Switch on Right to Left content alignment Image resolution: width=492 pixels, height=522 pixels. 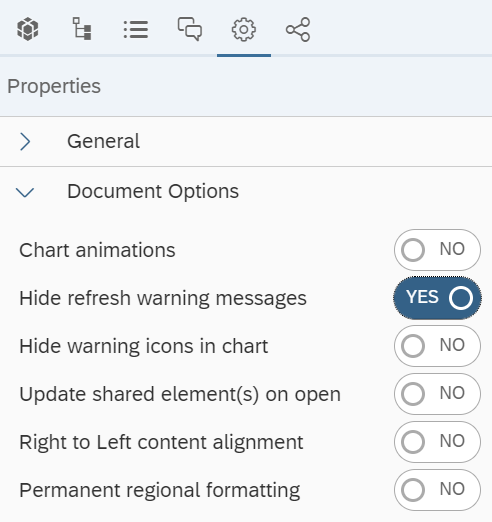[x=437, y=442]
